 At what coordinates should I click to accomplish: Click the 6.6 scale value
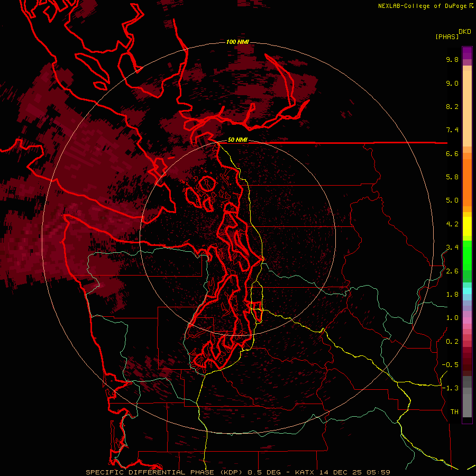(452, 153)
